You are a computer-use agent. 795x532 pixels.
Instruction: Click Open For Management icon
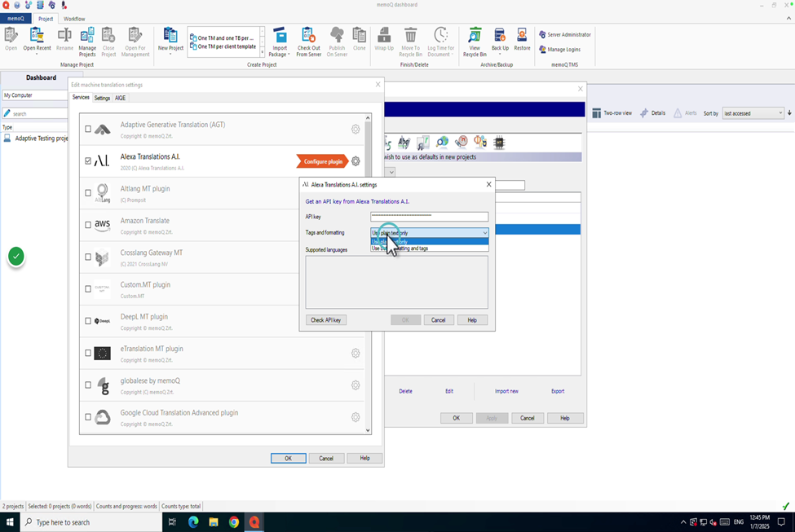[135, 42]
